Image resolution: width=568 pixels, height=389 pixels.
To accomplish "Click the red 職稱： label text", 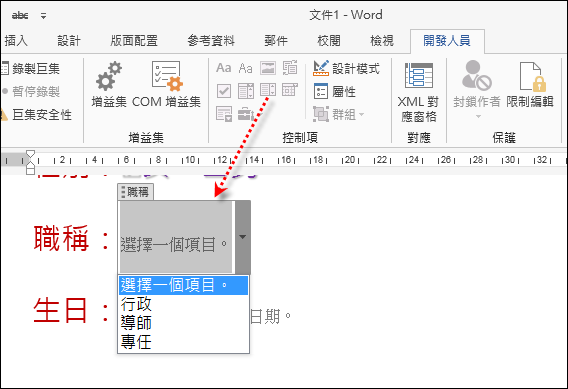I will 71,238.
